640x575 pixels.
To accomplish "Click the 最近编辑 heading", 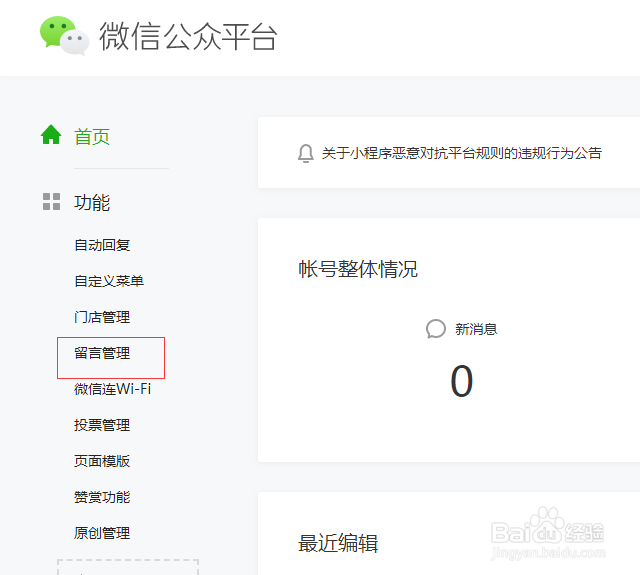I will point(338,544).
